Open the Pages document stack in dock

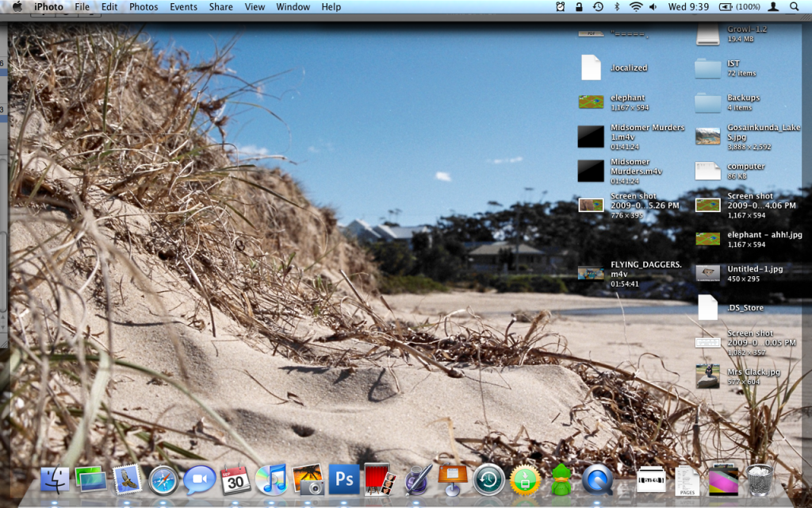[x=688, y=480]
